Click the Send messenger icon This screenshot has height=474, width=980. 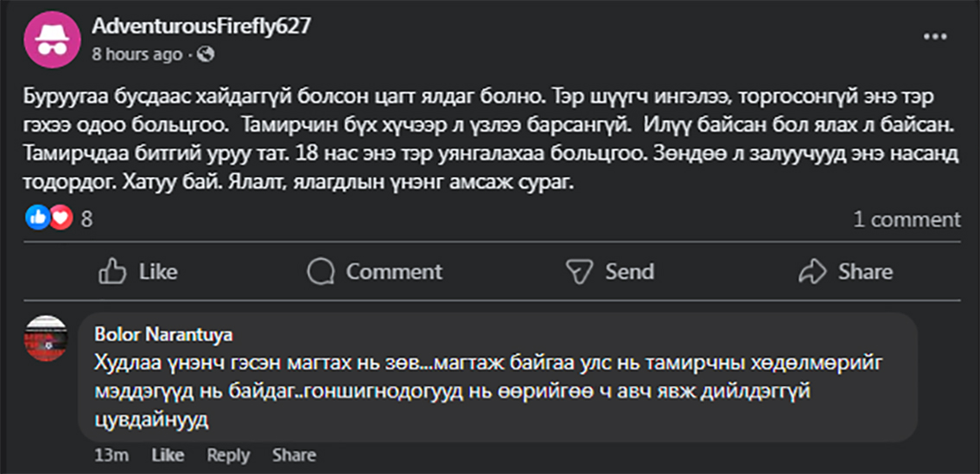578,272
